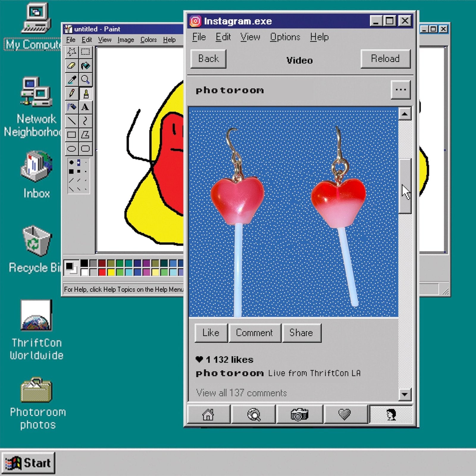Image resolution: width=476 pixels, height=476 pixels.
Task: Choose the large square brush shape
Action: coord(71,171)
